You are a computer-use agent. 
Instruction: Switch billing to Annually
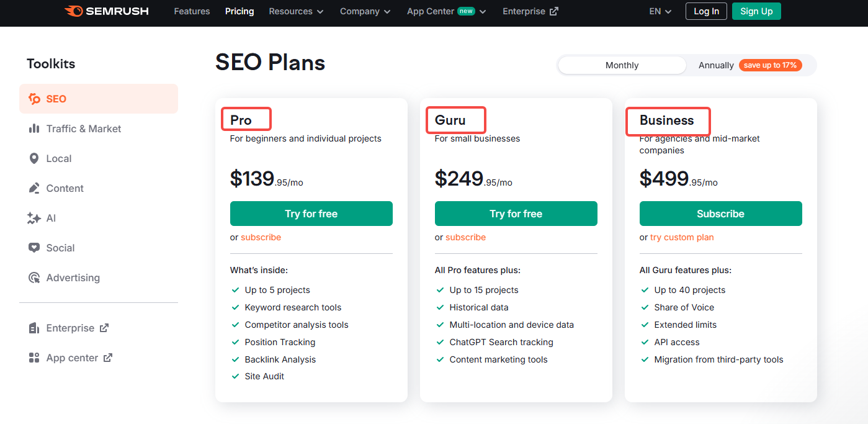point(716,65)
